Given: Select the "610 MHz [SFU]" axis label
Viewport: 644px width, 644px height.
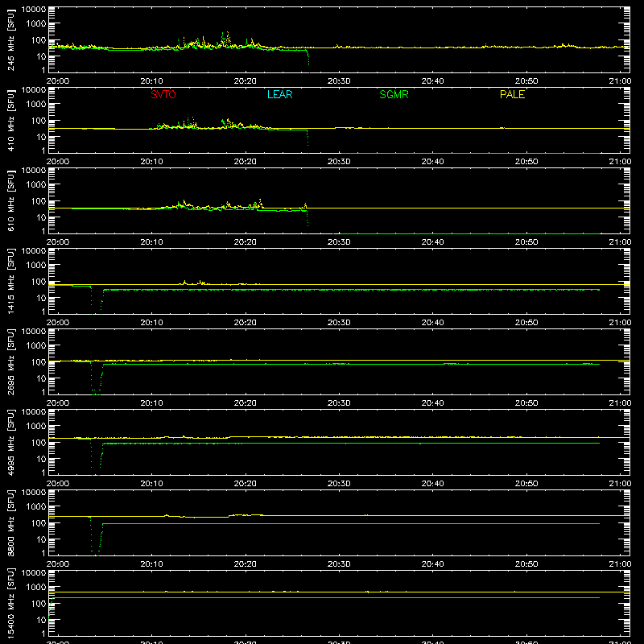Looking at the screenshot, I should [x=11, y=200].
